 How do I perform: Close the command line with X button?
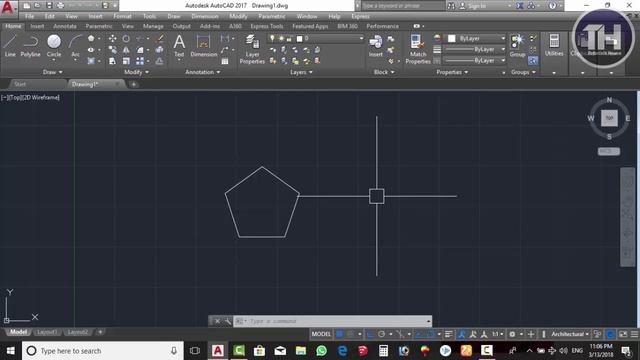click(217, 321)
